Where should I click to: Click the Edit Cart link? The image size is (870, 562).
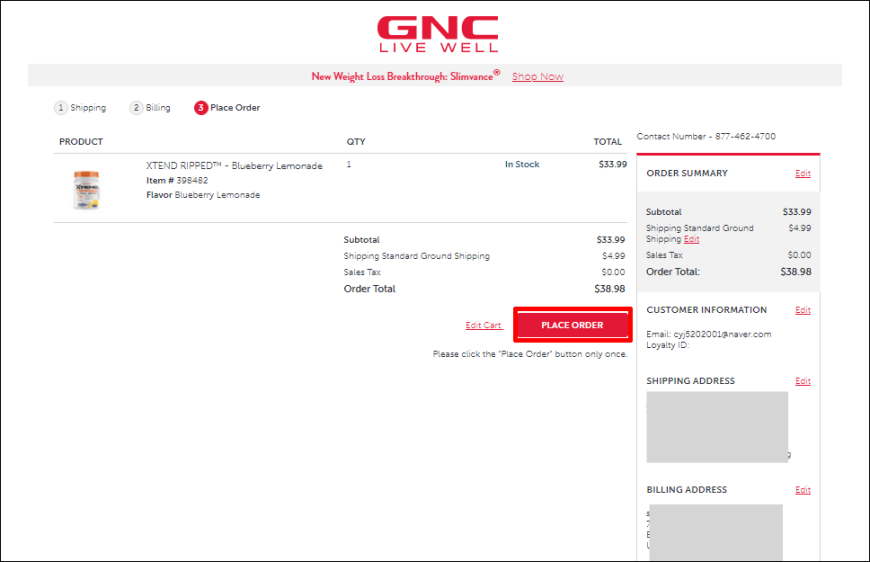click(x=483, y=325)
